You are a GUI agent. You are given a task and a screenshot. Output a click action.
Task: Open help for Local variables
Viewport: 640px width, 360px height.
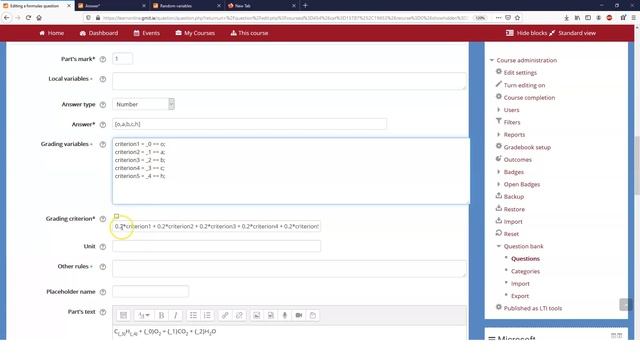(103, 79)
